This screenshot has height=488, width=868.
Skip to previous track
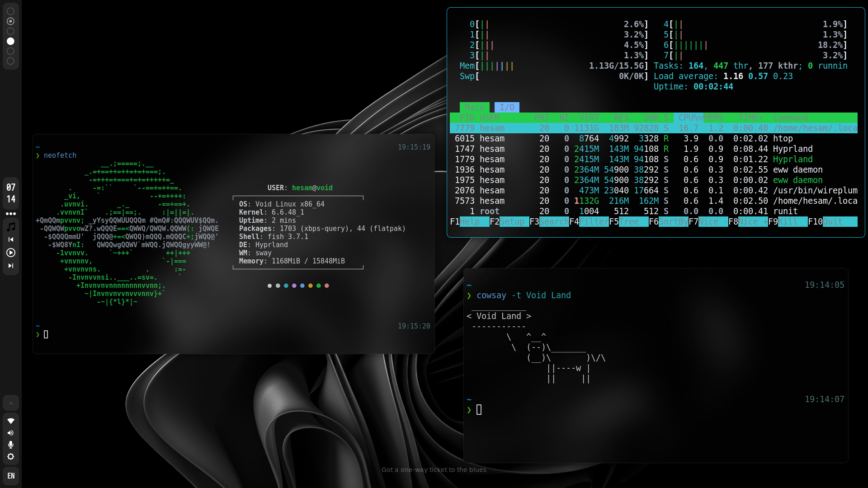[x=11, y=239]
